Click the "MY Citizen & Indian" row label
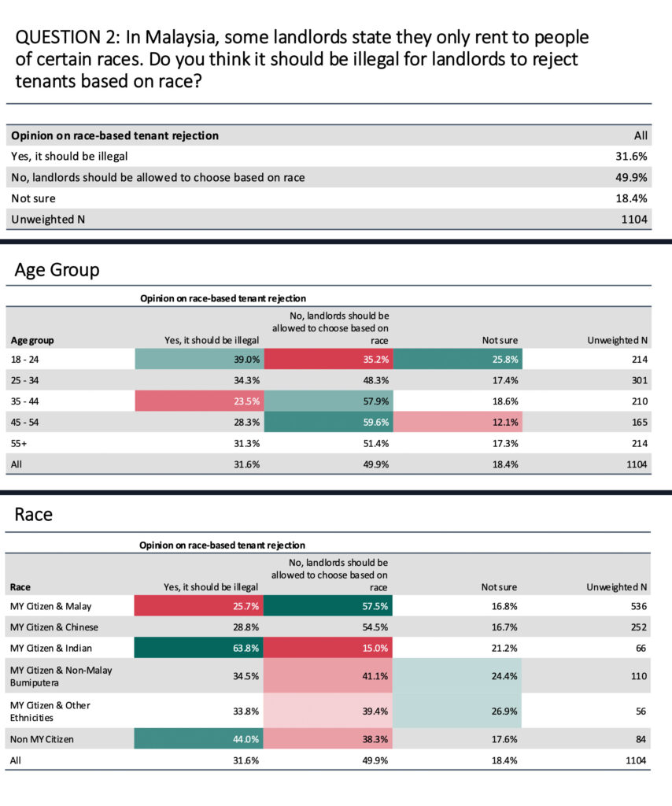Viewport: 672px width, 806px height. [51, 648]
